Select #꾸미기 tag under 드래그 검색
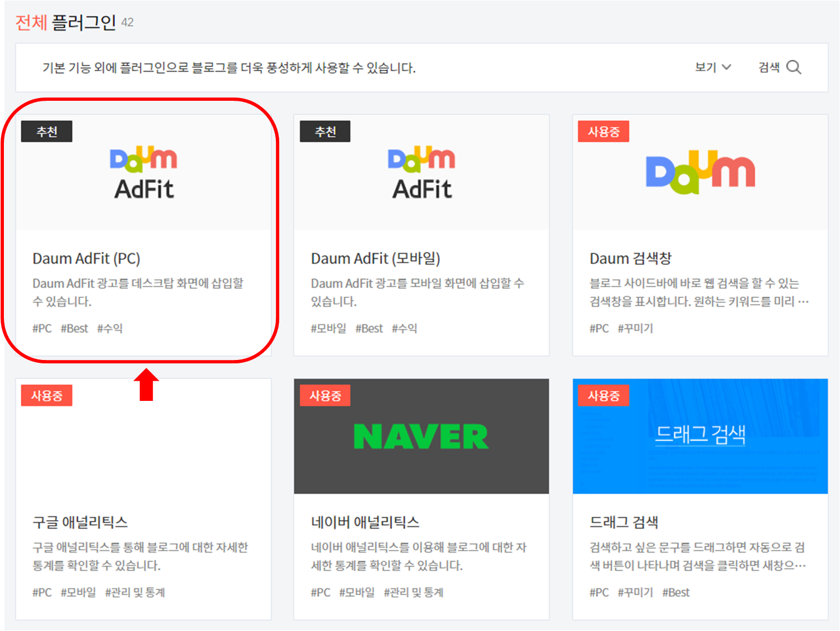The height and width of the screenshot is (631, 840). (x=635, y=592)
